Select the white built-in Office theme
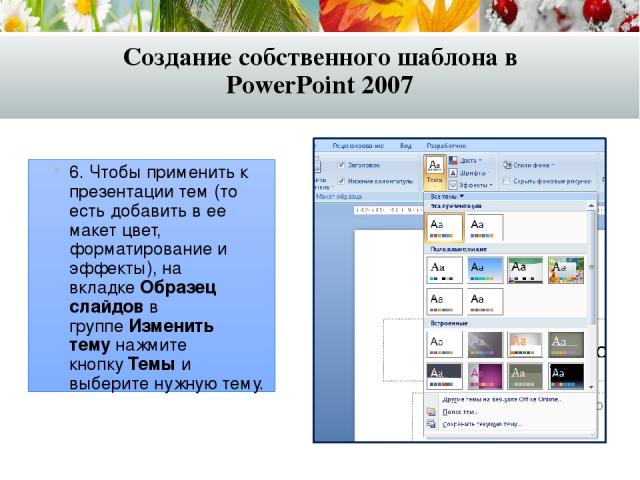 pos(444,344)
